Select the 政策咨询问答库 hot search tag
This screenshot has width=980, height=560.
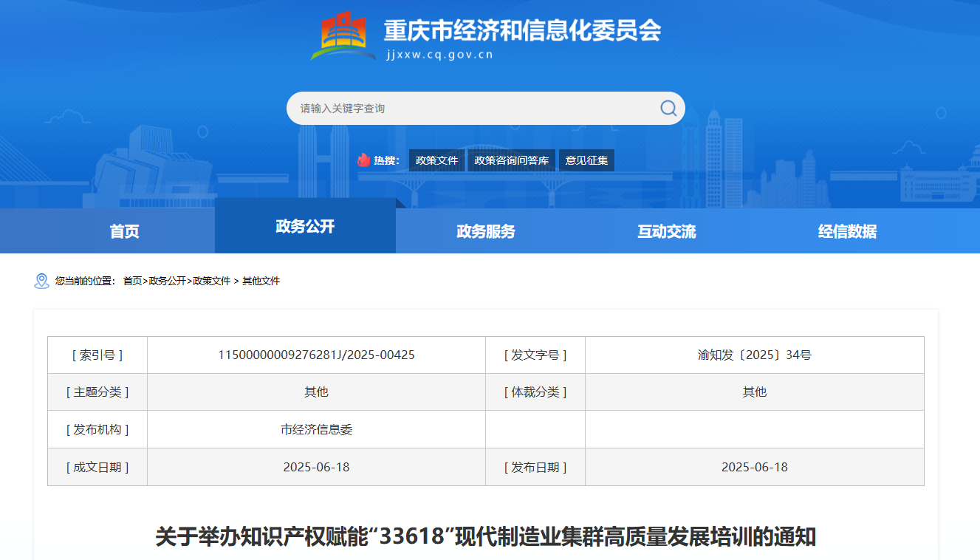coord(511,160)
